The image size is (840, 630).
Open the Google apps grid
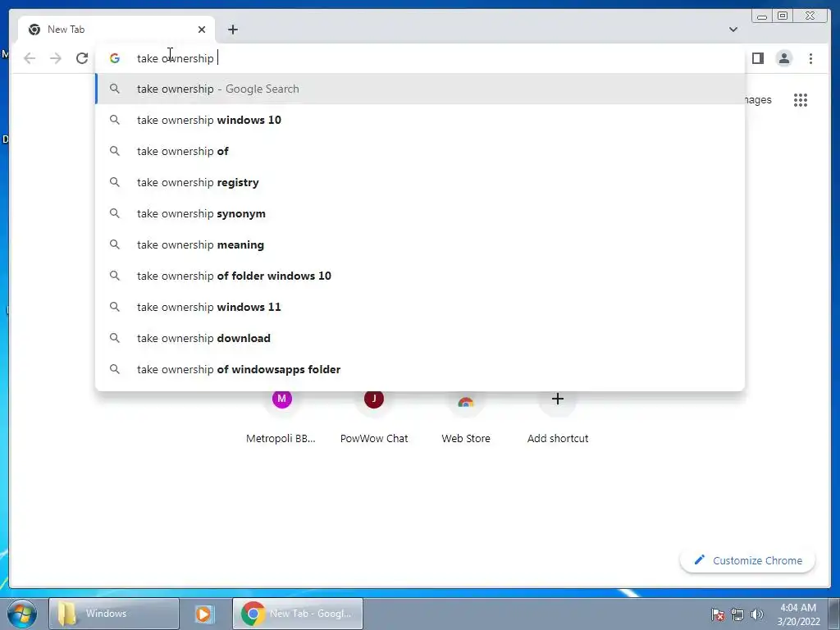pos(801,100)
